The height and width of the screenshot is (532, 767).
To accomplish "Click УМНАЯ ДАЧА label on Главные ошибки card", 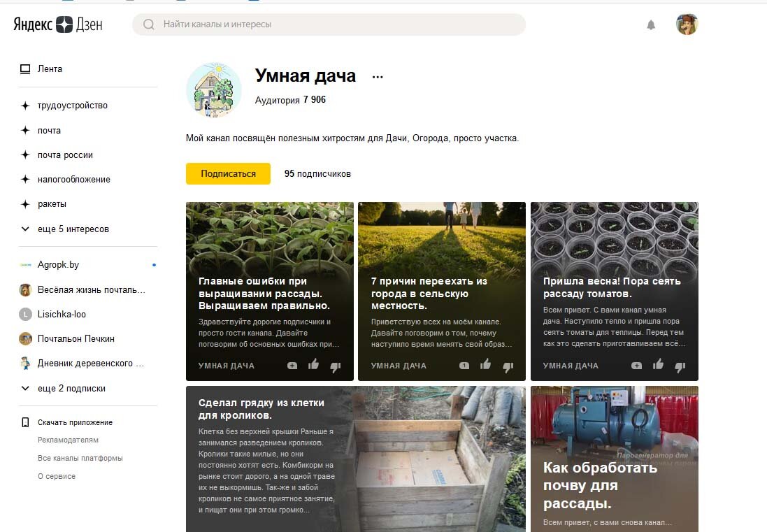I will (x=227, y=366).
